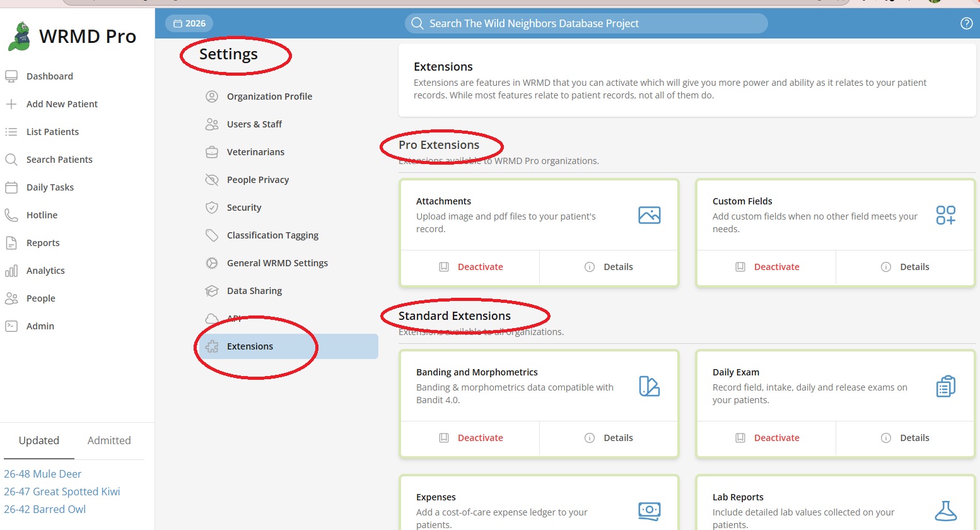The height and width of the screenshot is (530, 980).
Task: Click the Expenses money icon
Action: (650, 511)
